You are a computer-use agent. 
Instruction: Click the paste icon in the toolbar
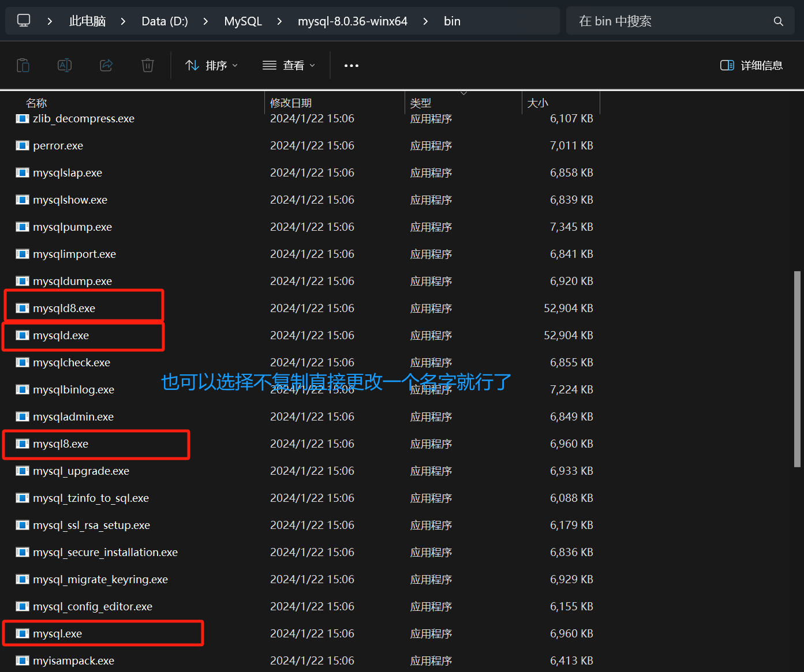click(x=23, y=65)
